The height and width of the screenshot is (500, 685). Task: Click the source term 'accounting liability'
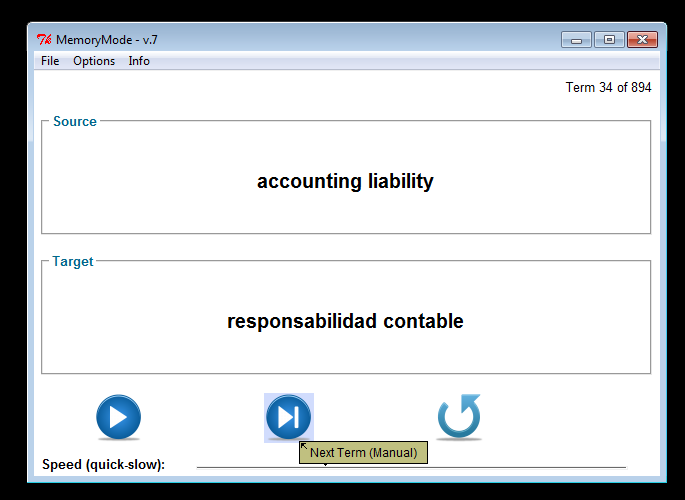point(345,181)
